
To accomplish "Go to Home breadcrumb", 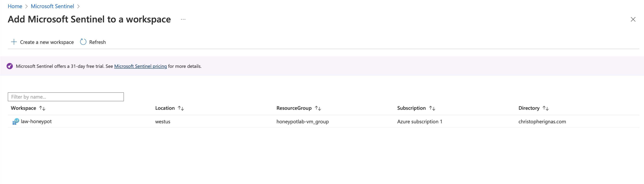I will pos(15,6).
